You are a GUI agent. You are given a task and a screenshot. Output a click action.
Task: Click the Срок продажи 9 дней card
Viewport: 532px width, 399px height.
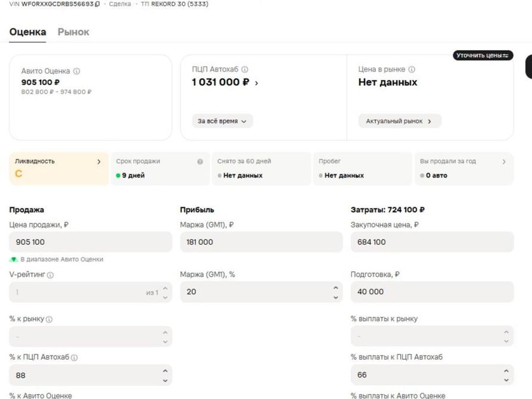[160, 169]
